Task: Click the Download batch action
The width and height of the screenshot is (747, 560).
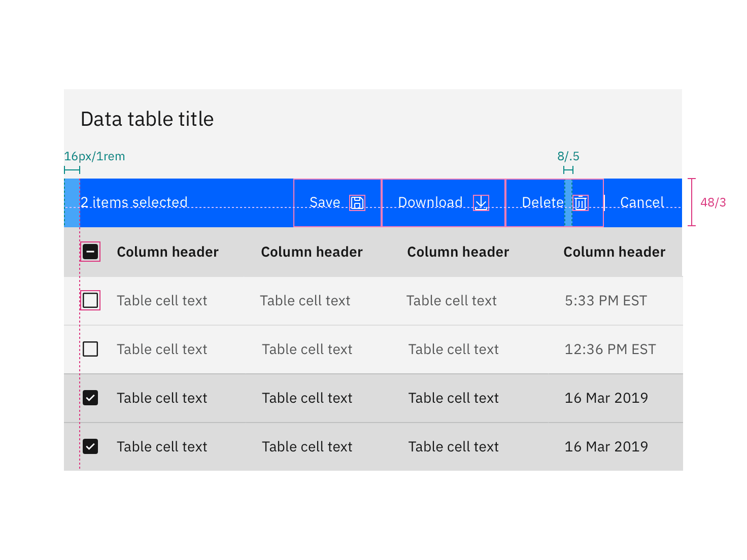Action: pos(430,202)
